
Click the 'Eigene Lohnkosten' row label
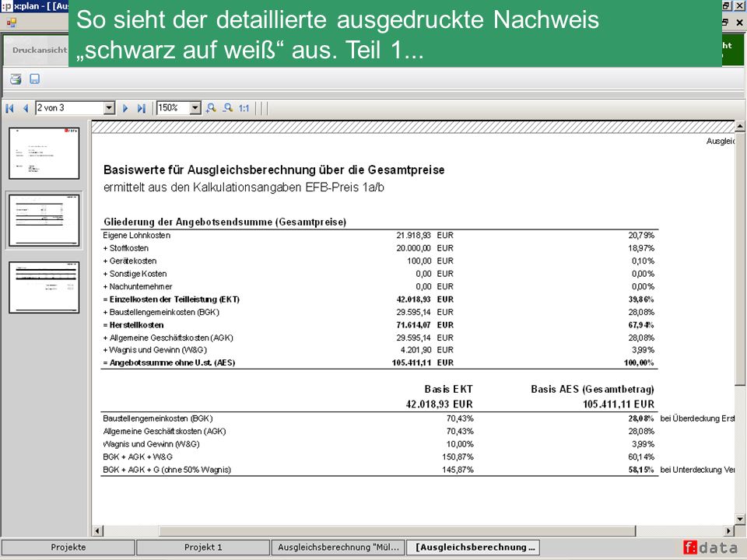click(137, 235)
